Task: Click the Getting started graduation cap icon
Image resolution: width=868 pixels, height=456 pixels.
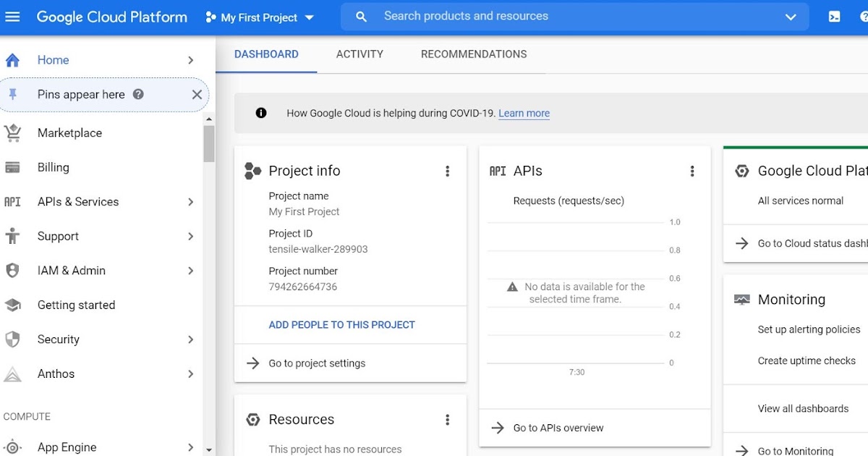Action: tap(12, 305)
